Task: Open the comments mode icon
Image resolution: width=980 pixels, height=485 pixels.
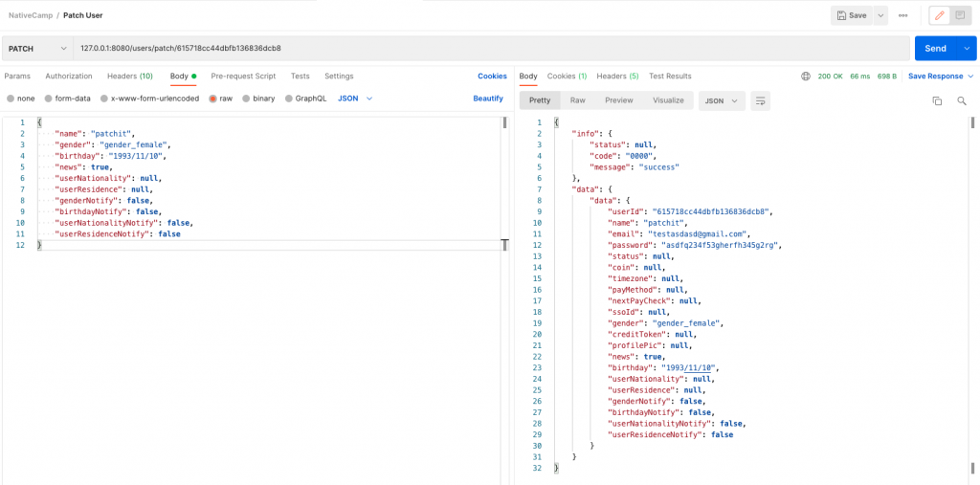Action: click(x=960, y=15)
